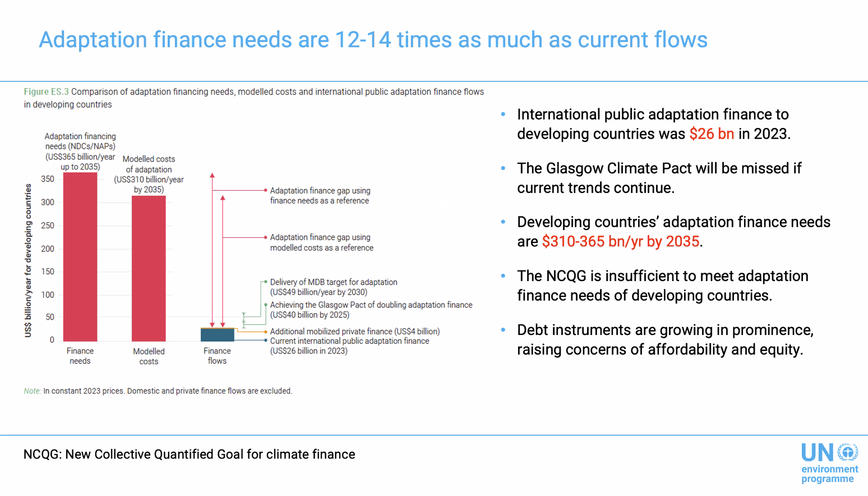Image resolution: width=868 pixels, height=496 pixels.
Task: Click the "environment programme" logo text
Action: (x=829, y=474)
